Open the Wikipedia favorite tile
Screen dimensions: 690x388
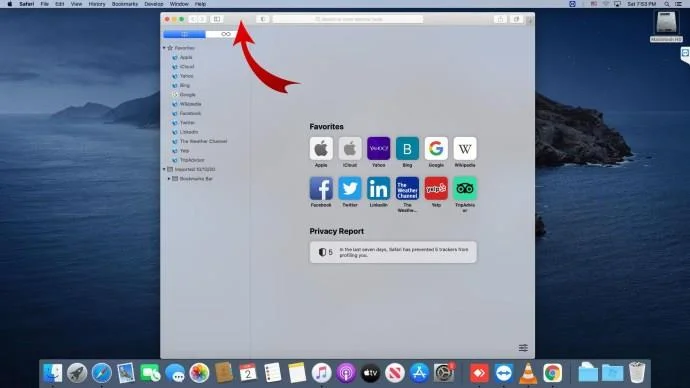coord(465,148)
